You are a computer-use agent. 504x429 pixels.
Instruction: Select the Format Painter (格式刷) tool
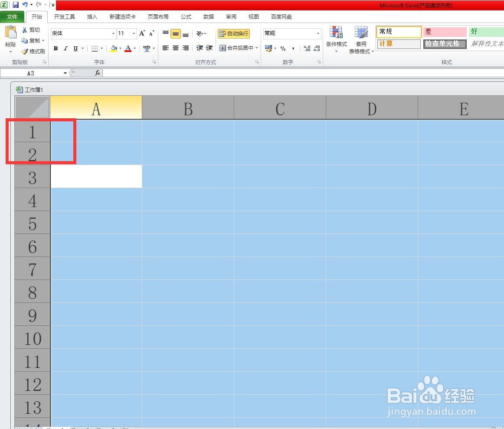[33, 51]
